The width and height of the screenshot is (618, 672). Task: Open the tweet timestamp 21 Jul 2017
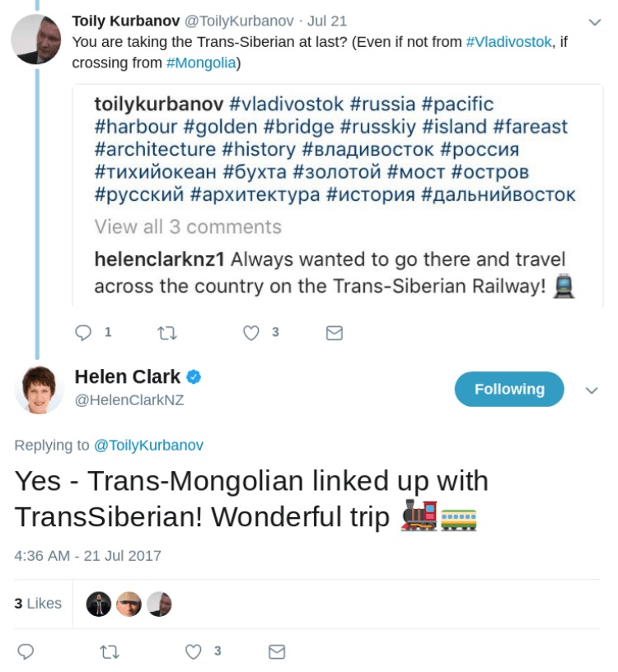(x=87, y=555)
